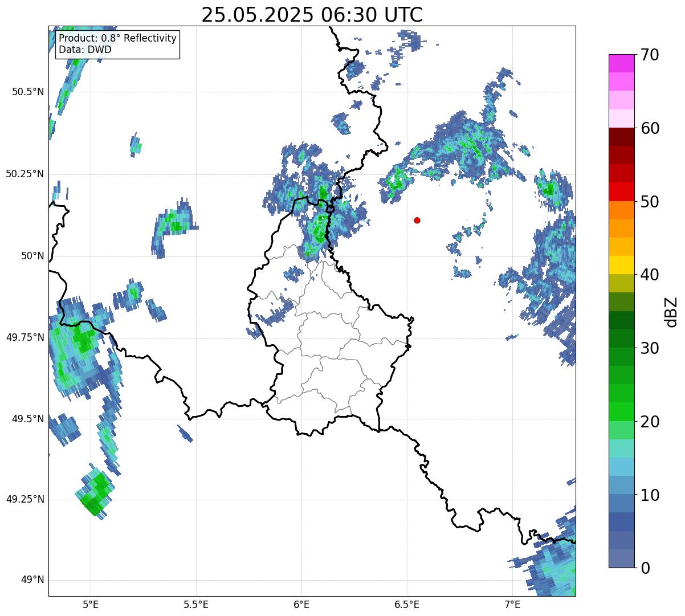The image size is (685, 616).
Task: Click the 'Product: 0.8° Reflectivity' label
Action: coord(118,38)
